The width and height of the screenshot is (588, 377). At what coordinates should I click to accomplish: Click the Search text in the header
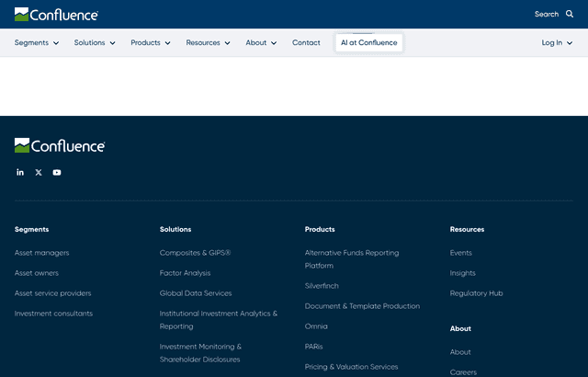tap(547, 15)
